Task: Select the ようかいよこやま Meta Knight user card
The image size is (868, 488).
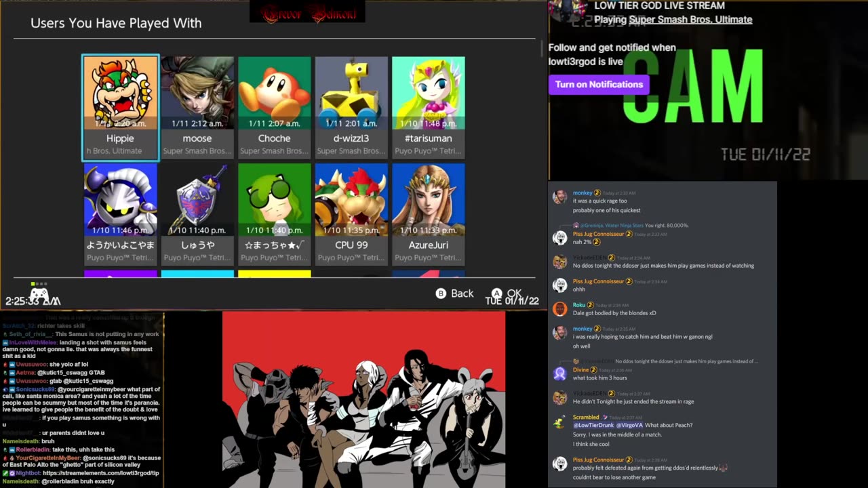Action: coord(120,214)
